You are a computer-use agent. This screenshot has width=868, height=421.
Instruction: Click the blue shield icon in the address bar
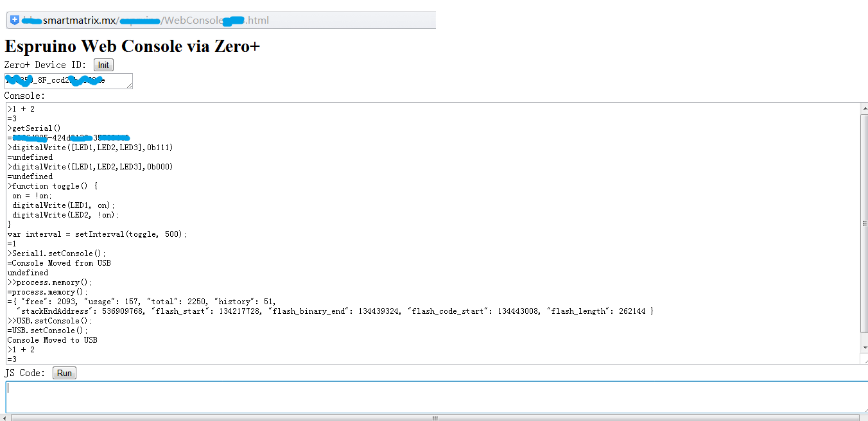point(15,20)
